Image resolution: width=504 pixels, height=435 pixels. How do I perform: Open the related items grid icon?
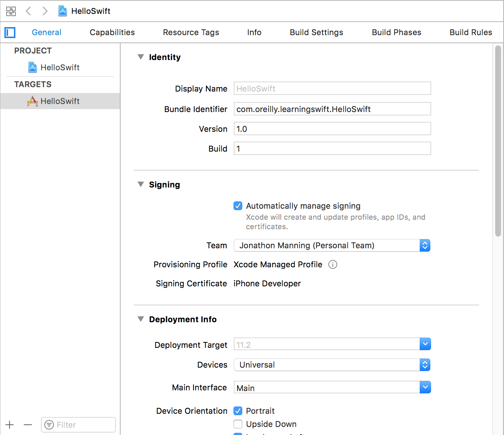[x=11, y=11]
